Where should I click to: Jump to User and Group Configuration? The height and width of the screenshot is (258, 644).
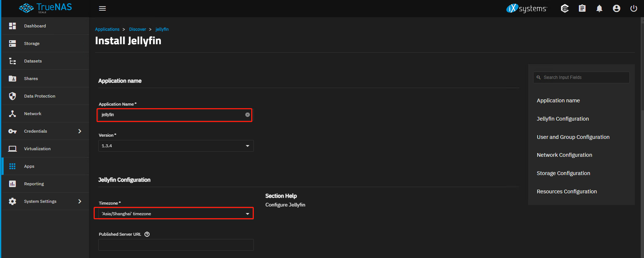point(573,137)
